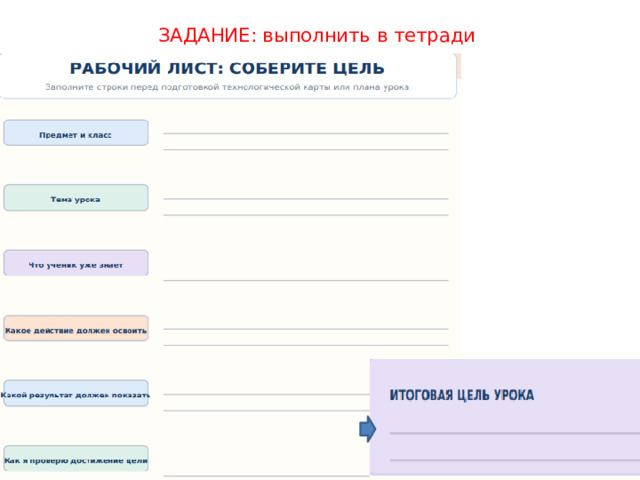The width and height of the screenshot is (640, 480).
Task: Click the 'Предмет и класс' label box
Action: click(76, 133)
